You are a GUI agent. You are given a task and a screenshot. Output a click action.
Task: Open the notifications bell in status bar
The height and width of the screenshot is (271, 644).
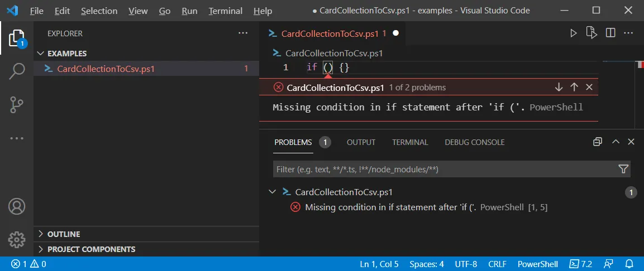pyautogui.click(x=629, y=264)
